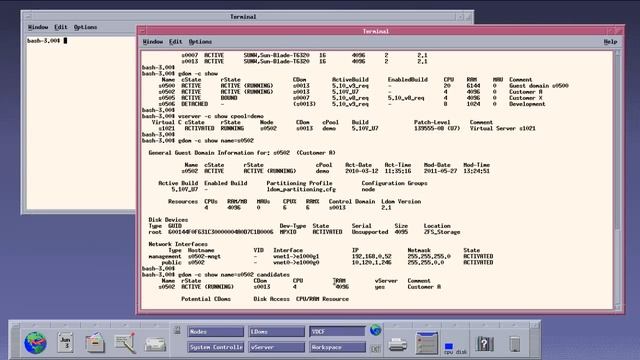The image size is (640, 360).
Task: Click the 'Potential CDoms' column header
Action: coord(206,299)
